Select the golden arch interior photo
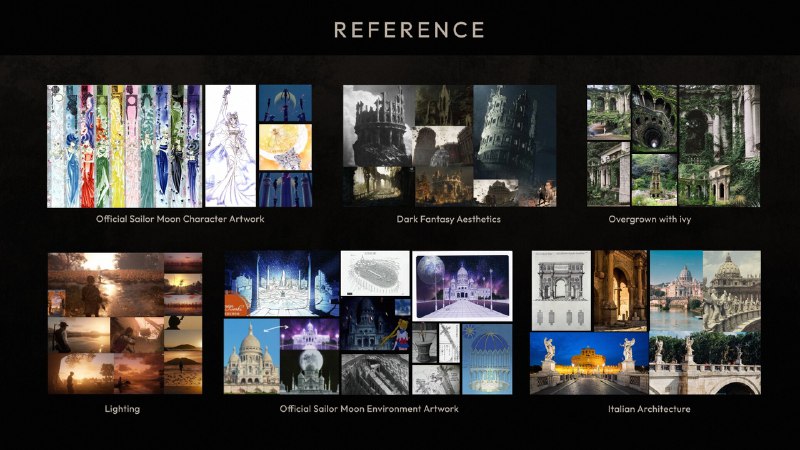Screen dimensions: 800x450 (620, 290)
